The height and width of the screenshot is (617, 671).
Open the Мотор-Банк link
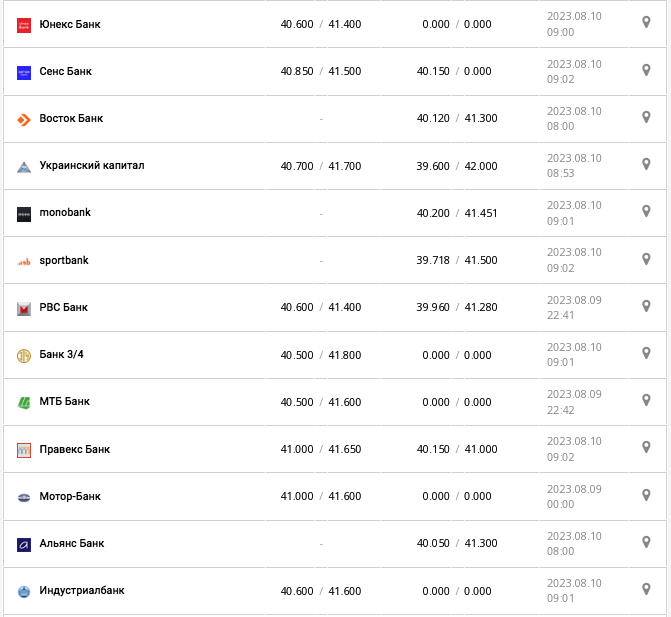click(x=70, y=497)
